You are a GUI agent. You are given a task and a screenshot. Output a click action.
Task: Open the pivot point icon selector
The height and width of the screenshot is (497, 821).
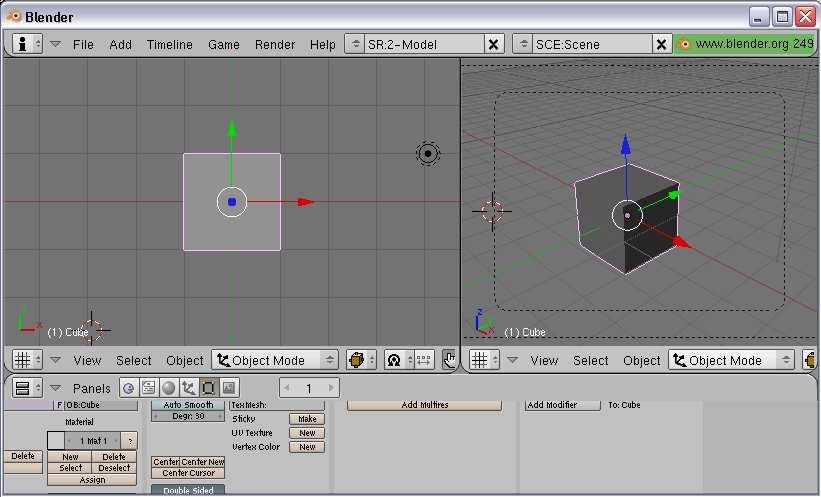[398, 360]
